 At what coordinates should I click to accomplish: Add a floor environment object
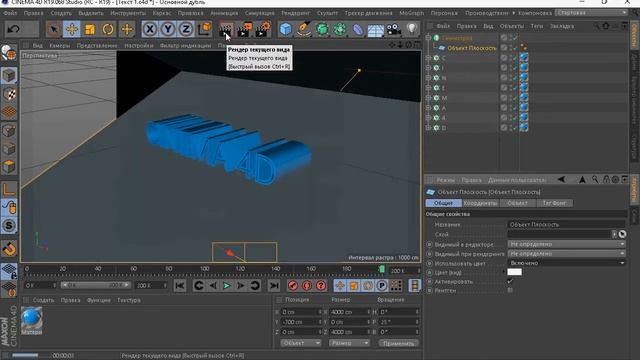pyautogui.click(x=376, y=30)
